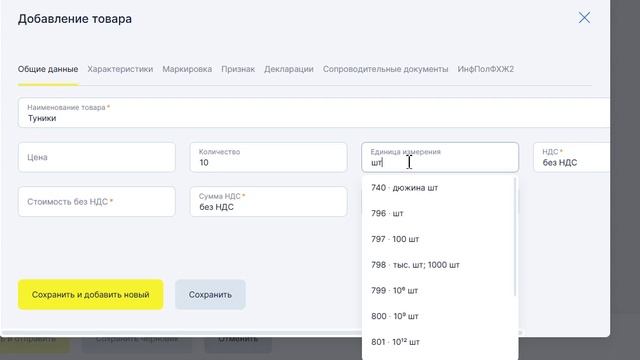Click the Единица измерения combo box

440,157
